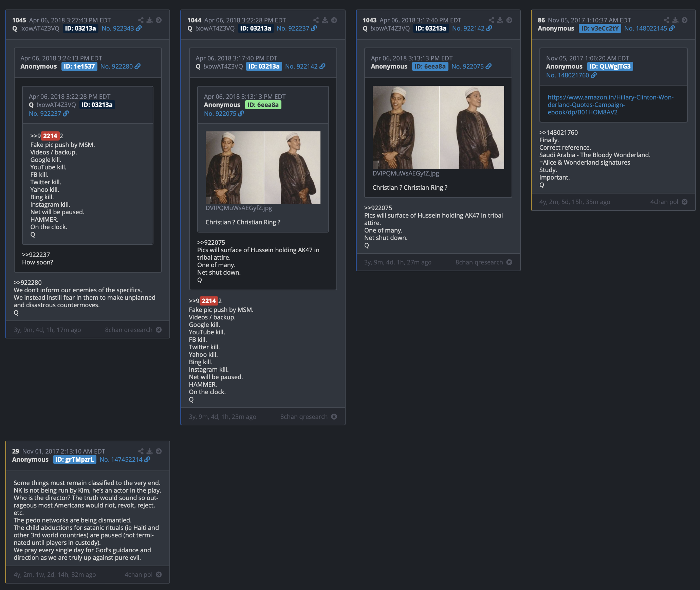Share post 86 using share icon
This screenshot has width=700, height=590.
pos(666,20)
